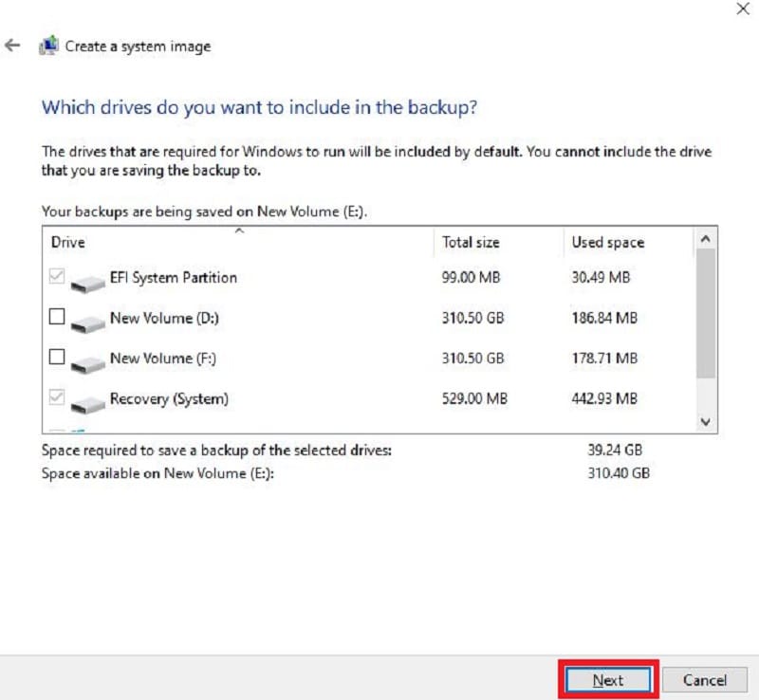The height and width of the screenshot is (700, 759).
Task: Click the 310.40 GB available space value
Action: tap(619, 473)
